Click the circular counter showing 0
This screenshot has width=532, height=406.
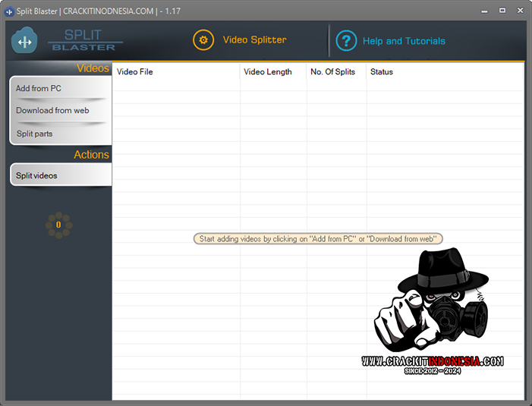[x=58, y=225]
